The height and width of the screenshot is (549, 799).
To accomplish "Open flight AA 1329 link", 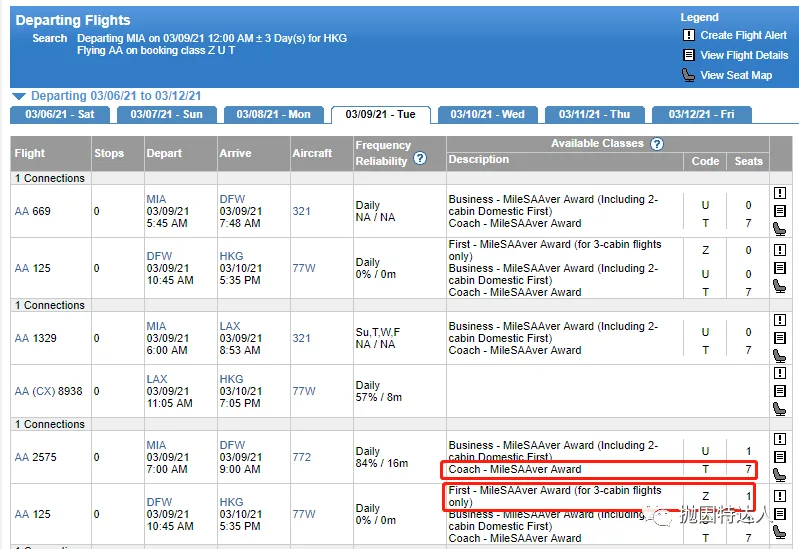I will click(35, 338).
